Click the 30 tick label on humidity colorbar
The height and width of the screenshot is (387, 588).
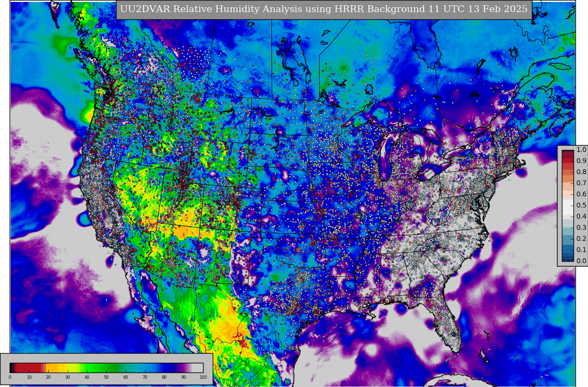[68, 377]
